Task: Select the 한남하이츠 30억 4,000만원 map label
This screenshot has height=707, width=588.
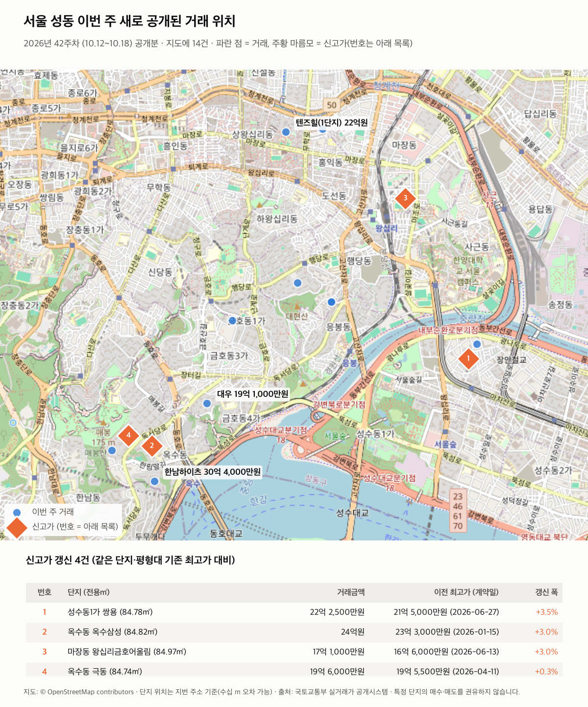Action: pos(213,472)
